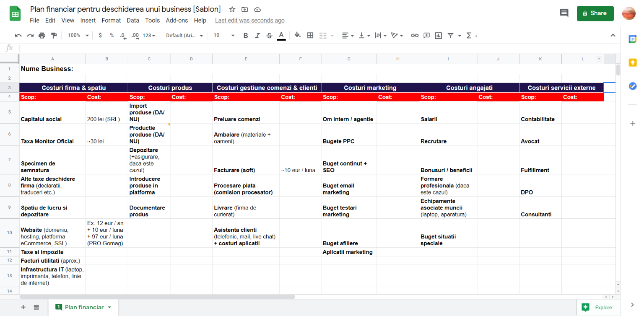The image size is (644, 316).
Task: Open comment history icon
Action: pyautogui.click(x=564, y=13)
